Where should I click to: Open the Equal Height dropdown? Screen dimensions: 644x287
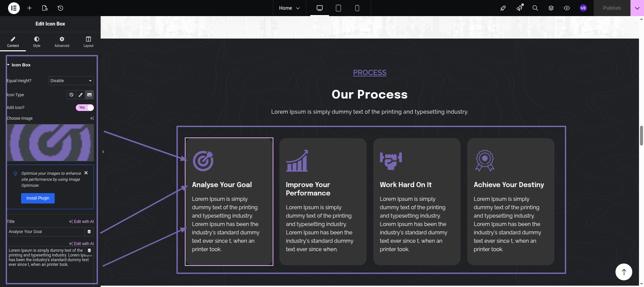pyautogui.click(x=71, y=81)
